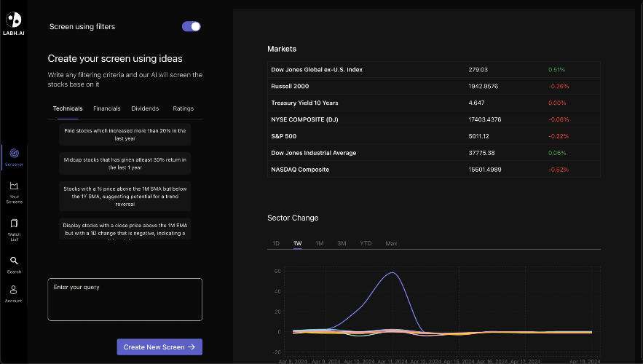Switch to the Dividends tab
The image size is (643, 364).
click(x=145, y=108)
